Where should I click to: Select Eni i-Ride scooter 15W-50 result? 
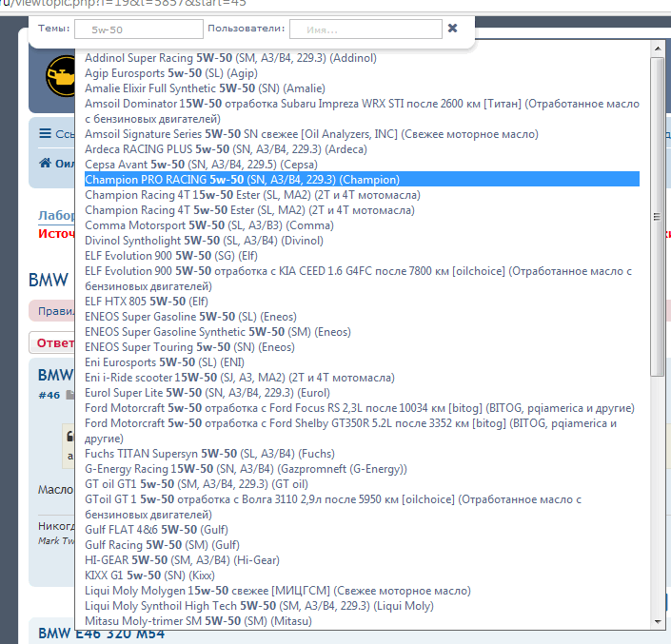point(240,378)
